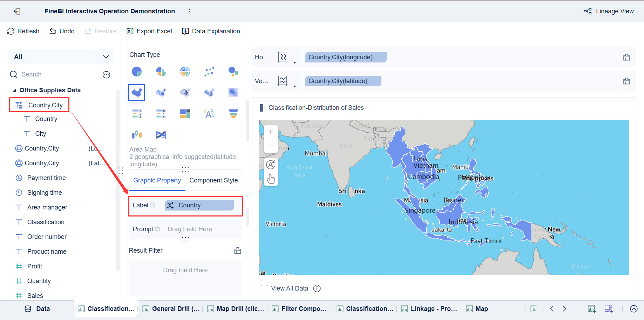The width and height of the screenshot is (644, 320).
Task: Click the map zoom in button
Action: pyautogui.click(x=271, y=132)
